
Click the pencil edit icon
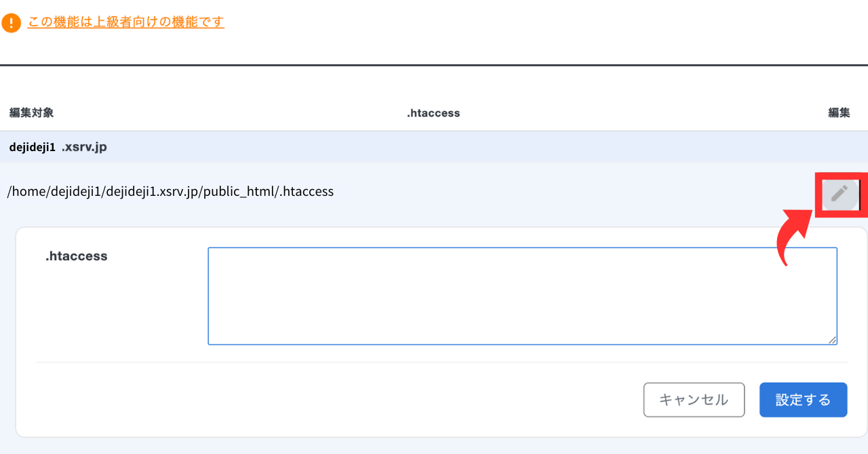(x=840, y=193)
